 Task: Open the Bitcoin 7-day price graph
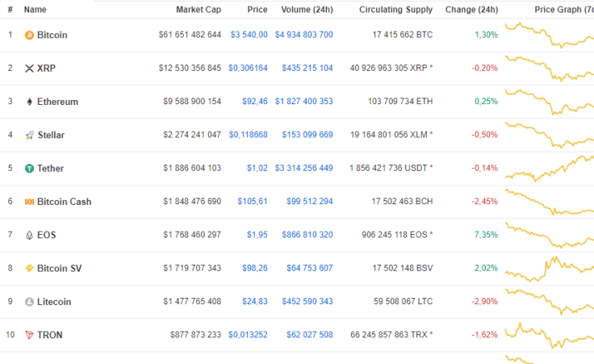(550, 36)
